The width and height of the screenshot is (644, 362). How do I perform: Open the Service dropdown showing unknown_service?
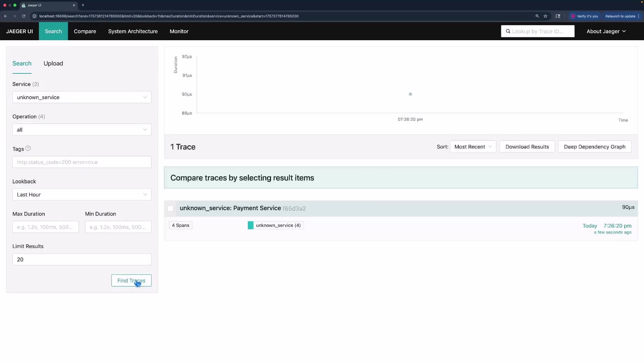(82, 97)
